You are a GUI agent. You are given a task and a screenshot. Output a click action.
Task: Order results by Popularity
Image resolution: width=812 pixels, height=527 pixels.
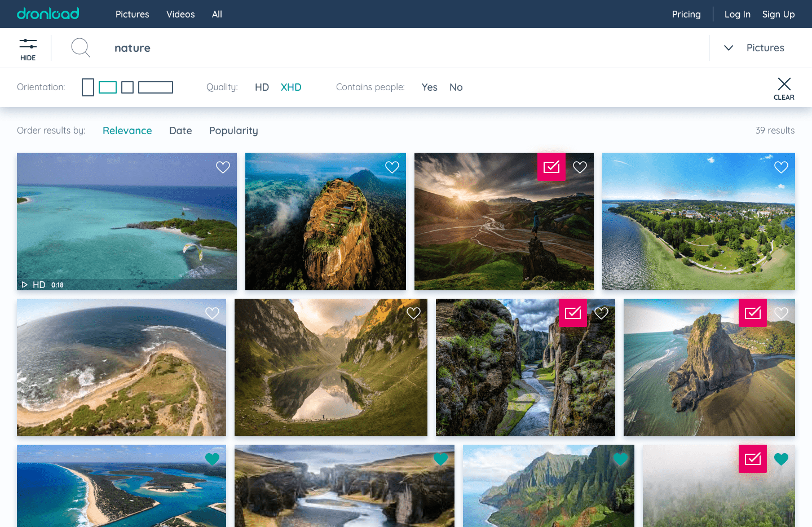(233, 131)
